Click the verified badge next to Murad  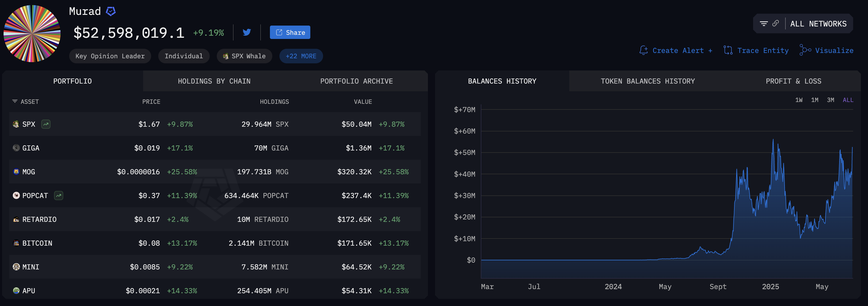[x=110, y=12]
